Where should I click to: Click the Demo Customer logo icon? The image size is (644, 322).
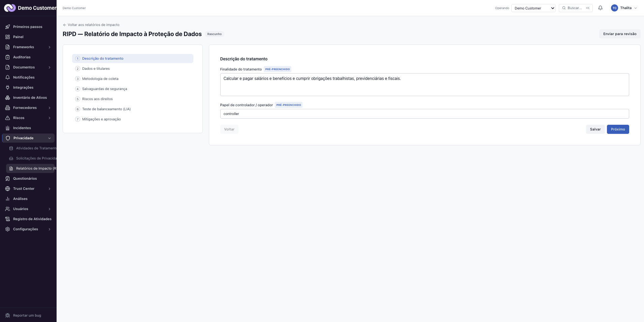point(10,8)
